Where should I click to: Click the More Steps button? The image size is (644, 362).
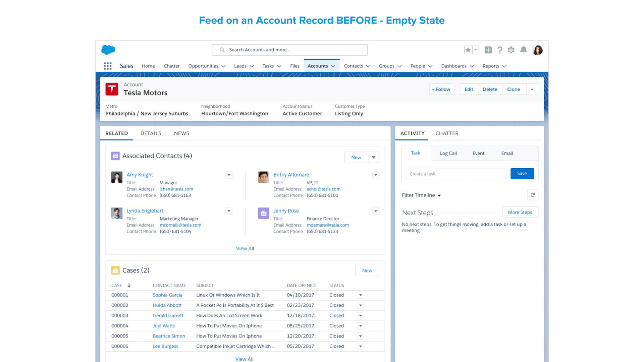point(520,213)
